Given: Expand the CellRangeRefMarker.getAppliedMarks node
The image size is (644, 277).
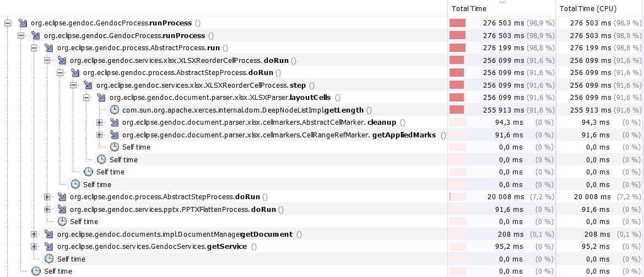Looking at the screenshot, I should pos(100,135).
